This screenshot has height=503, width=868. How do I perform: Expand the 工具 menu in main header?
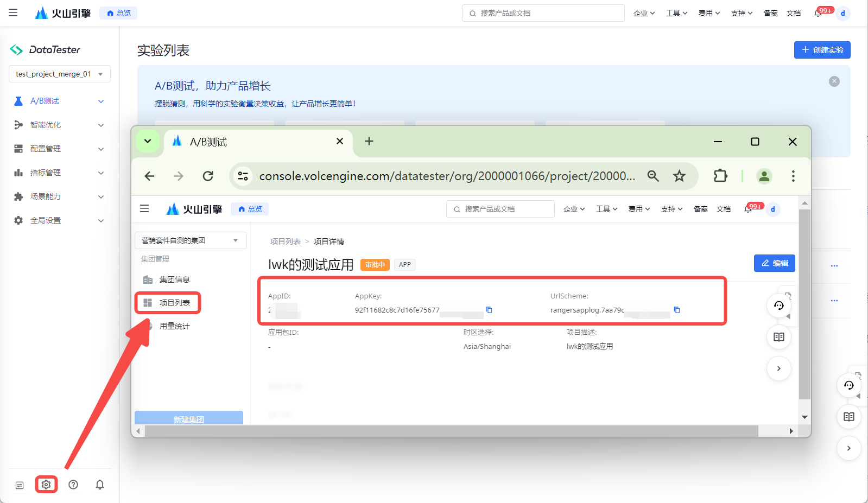tap(676, 13)
